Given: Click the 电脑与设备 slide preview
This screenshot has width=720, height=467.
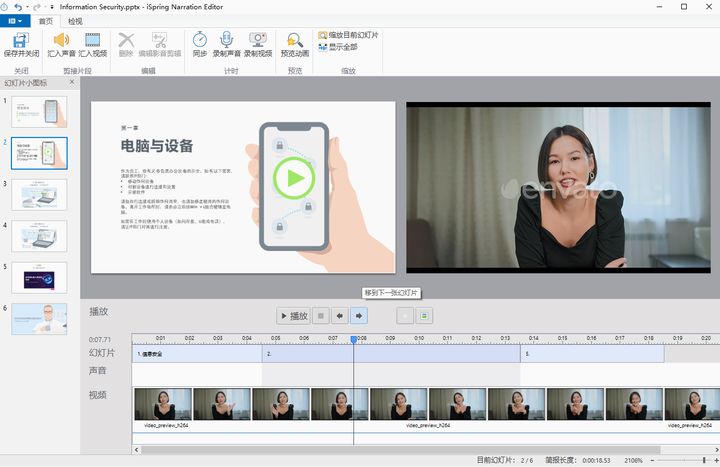Looking at the screenshot, I should pos(243,187).
